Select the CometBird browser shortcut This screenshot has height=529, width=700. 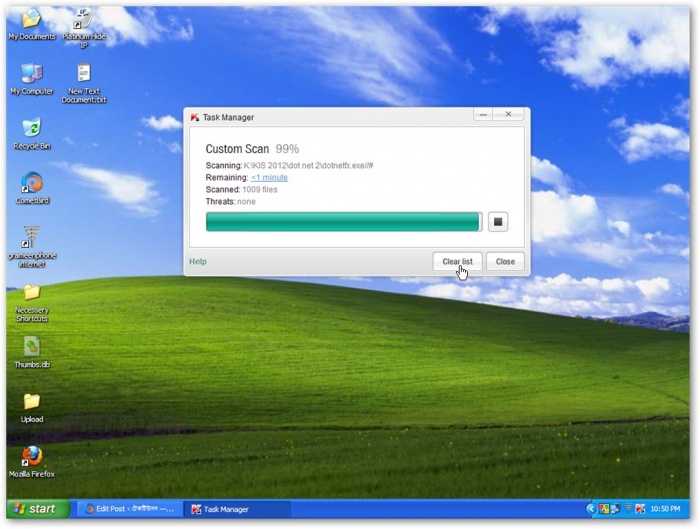(32, 188)
